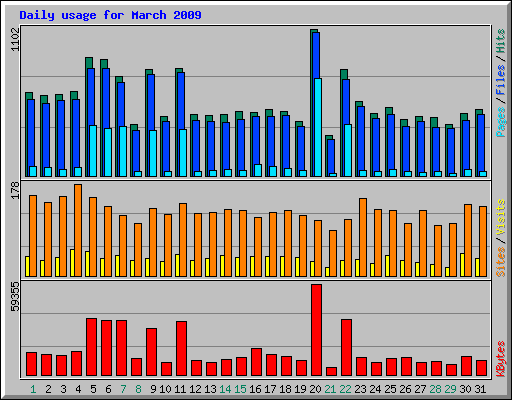Click day label 25 on the x-axis
The image size is (512, 400).
[x=390, y=389]
